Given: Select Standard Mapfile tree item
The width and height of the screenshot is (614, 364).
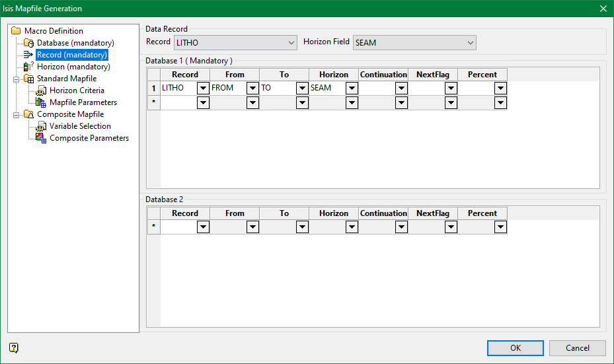Looking at the screenshot, I should 67,79.
